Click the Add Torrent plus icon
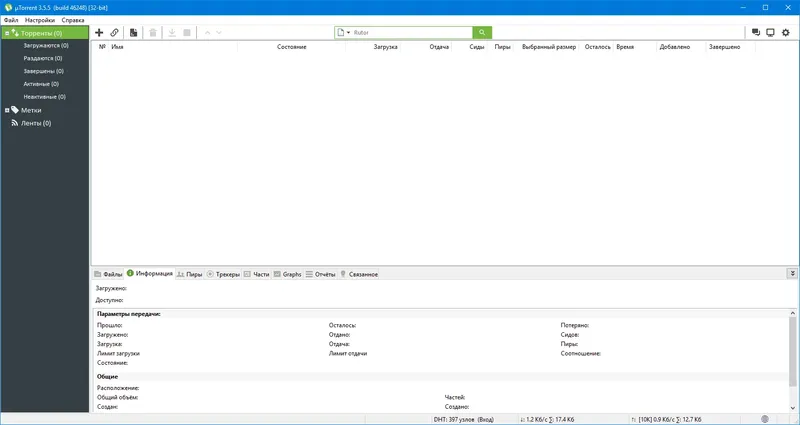800x425 pixels. (99, 33)
